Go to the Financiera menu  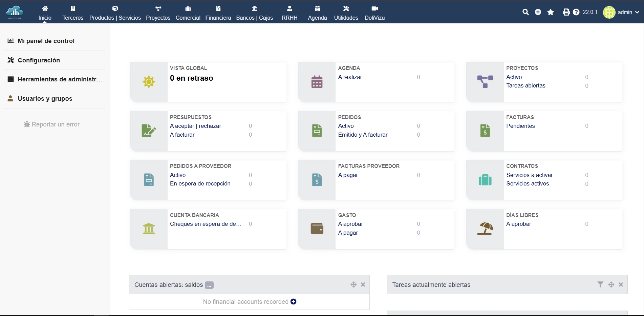pyautogui.click(x=218, y=13)
